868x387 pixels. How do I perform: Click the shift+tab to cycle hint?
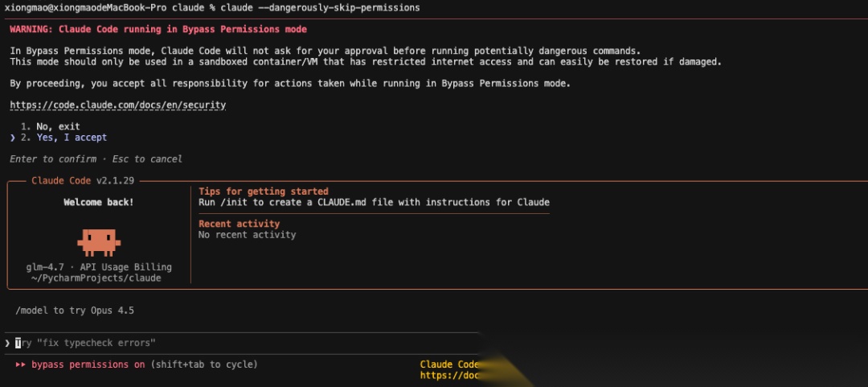(x=204, y=364)
